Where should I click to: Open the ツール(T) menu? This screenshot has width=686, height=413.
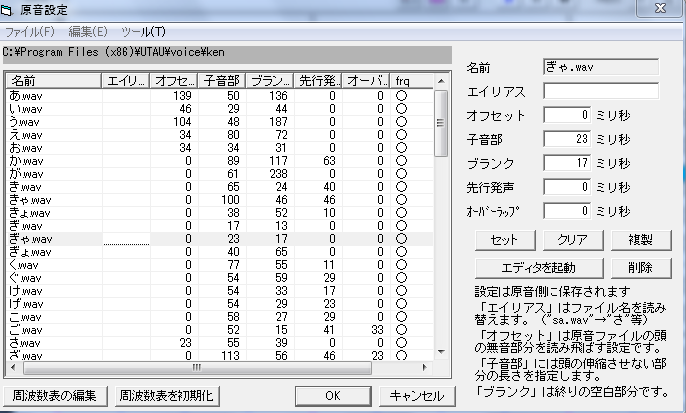tap(144, 32)
